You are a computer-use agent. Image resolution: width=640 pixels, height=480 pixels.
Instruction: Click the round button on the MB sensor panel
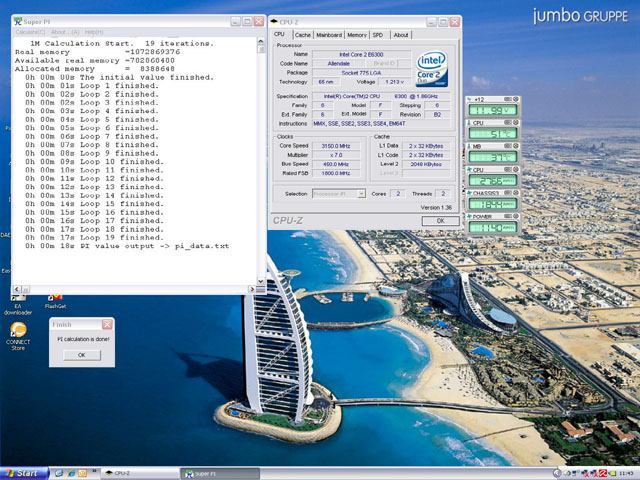coord(516,146)
